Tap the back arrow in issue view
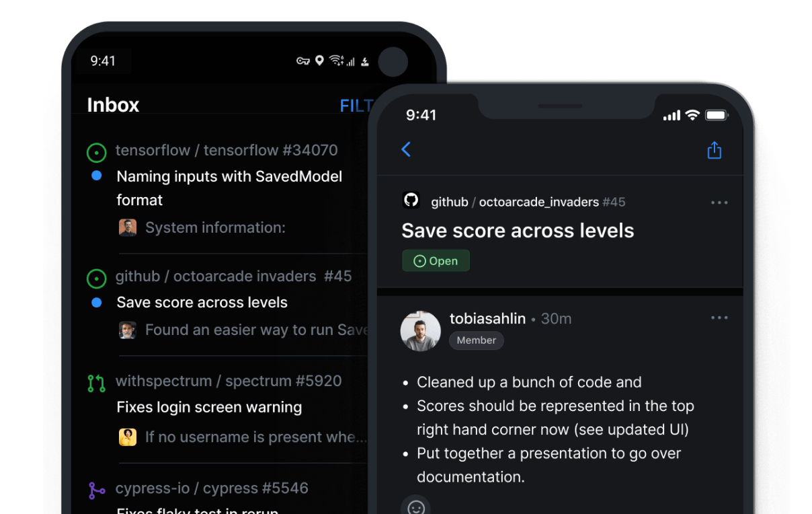 [x=406, y=149]
